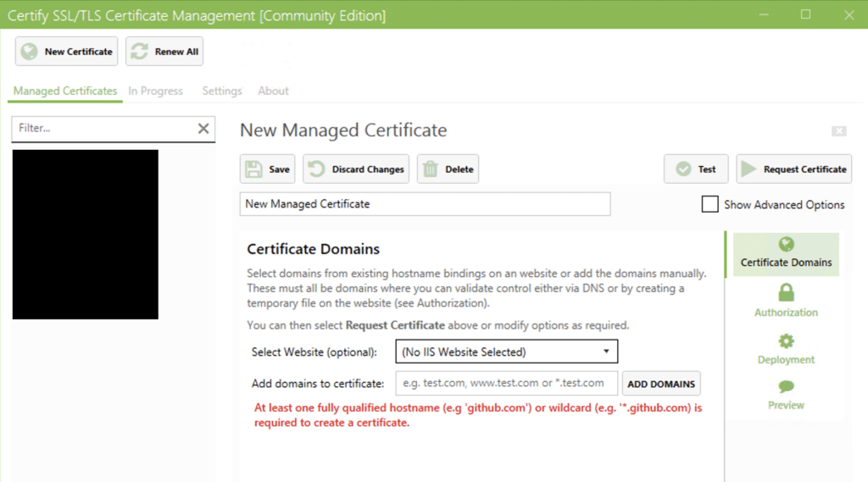The height and width of the screenshot is (482, 868).
Task: Close the Certify application window
Action: (849, 15)
